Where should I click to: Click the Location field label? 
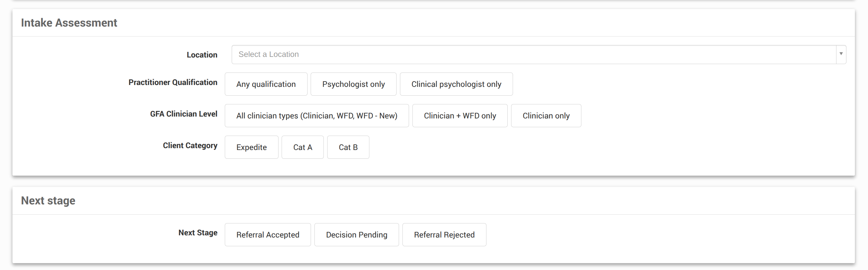(202, 55)
